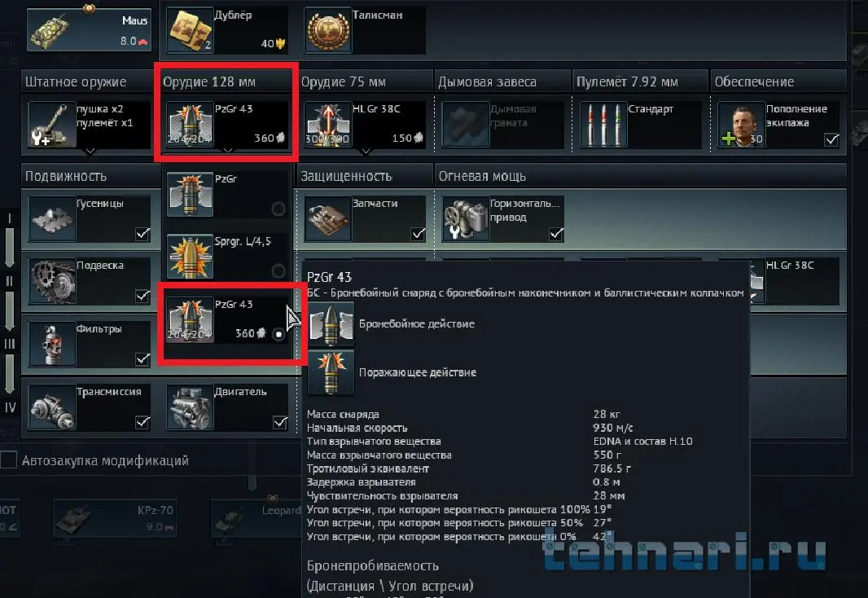
Task: Collapse the Орудие 128 мм shell list
Action: (x=227, y=151)
